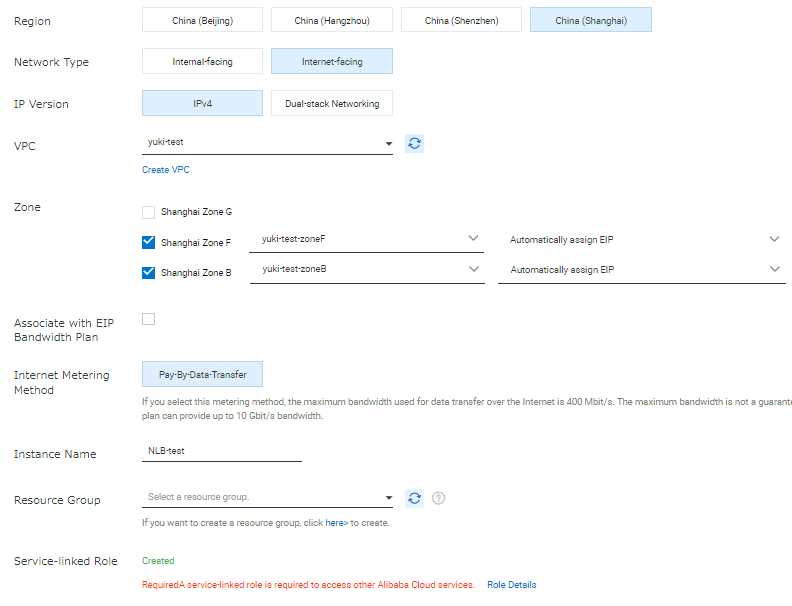The width and height of the screenshot is (792, 606).
Task: Select the China (Beijing) region
Action: point(202,20)
